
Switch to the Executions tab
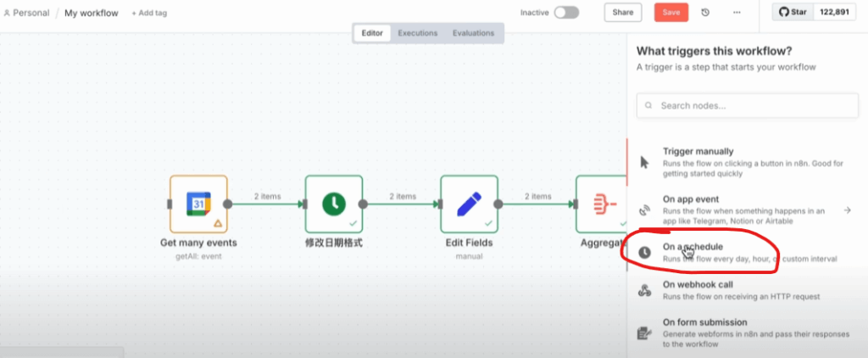418,33
